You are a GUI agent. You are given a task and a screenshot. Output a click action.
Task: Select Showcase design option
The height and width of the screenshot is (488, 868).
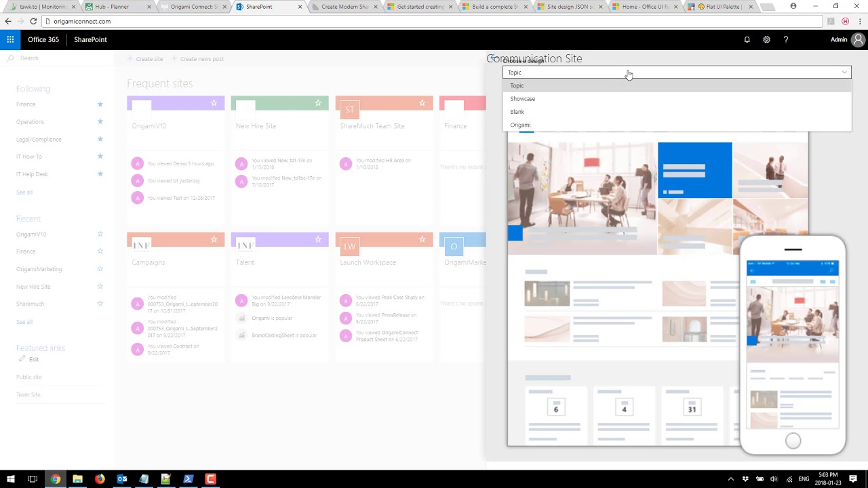[677, 99]
